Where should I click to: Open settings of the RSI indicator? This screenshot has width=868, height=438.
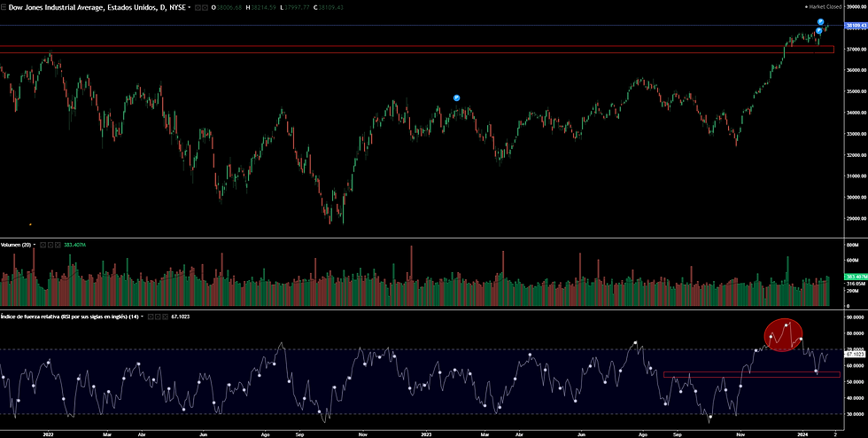pyautogui.click(x=159, y=317)
